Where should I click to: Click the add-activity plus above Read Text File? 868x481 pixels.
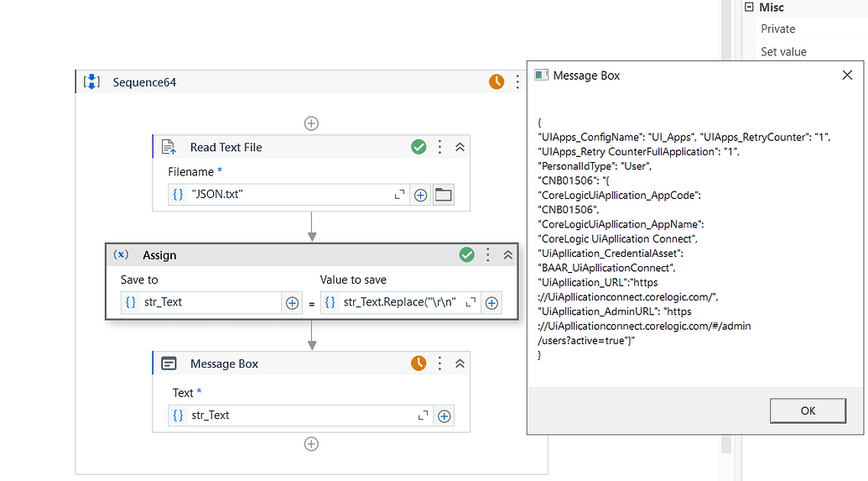tap(311, 123)
